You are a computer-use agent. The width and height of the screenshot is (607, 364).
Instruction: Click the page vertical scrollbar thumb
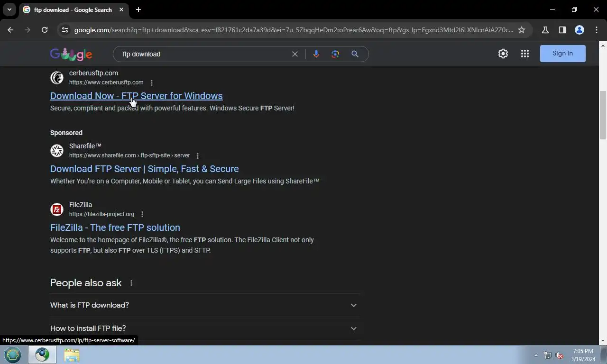point(603,115)
